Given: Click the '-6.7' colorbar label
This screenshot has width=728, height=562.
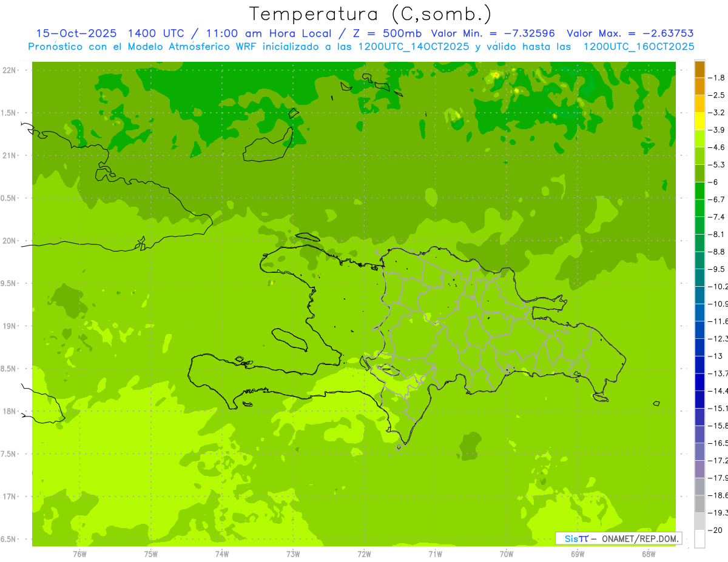Looking at the screenshot, I should [x=716, y=199].
